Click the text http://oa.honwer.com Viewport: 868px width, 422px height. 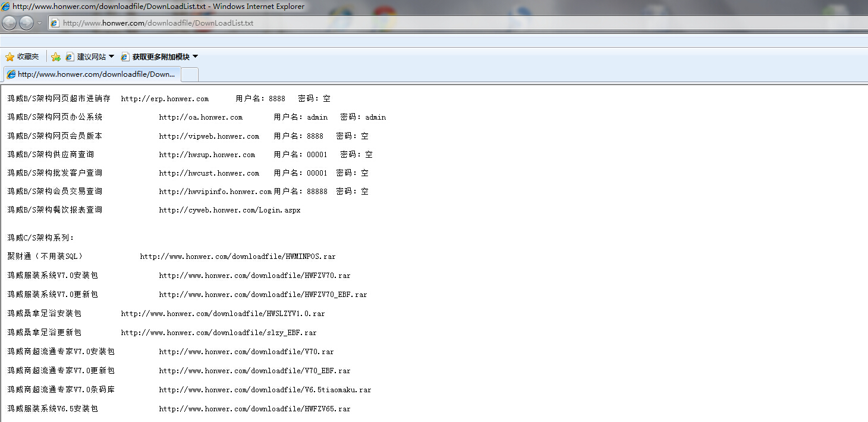(x=201, y=117)
